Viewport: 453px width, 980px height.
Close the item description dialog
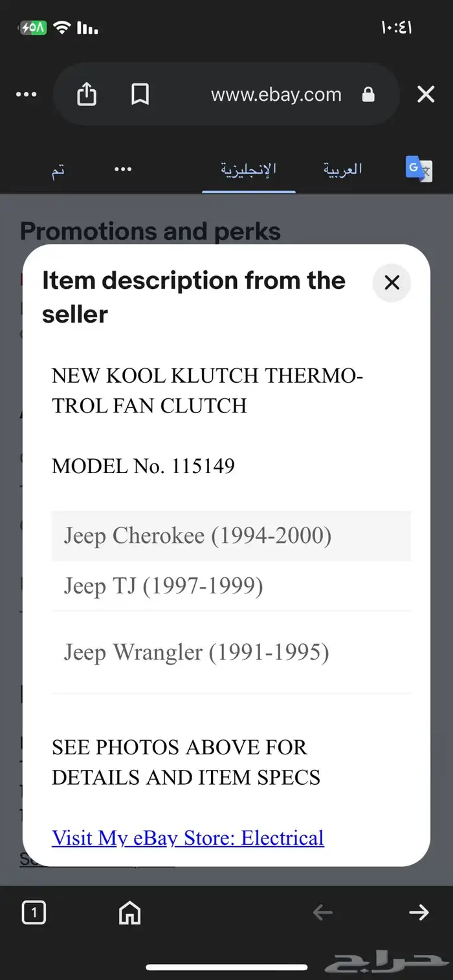point(392,282)
